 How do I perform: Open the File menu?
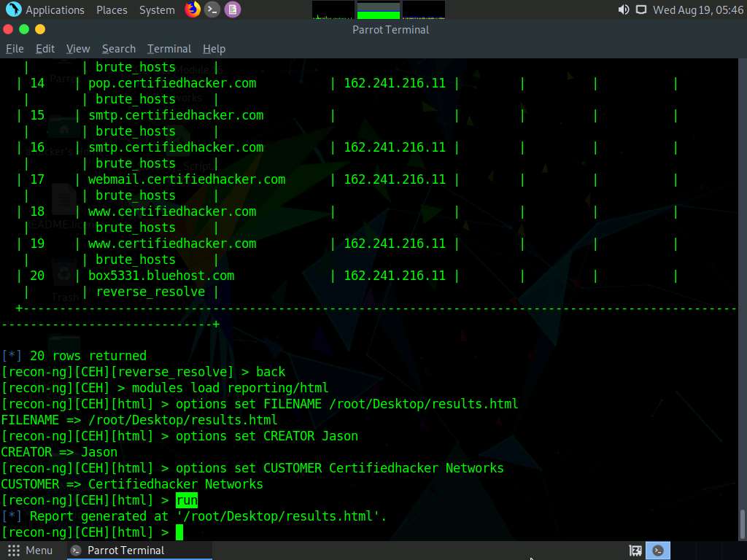click(x=15, y=49)
